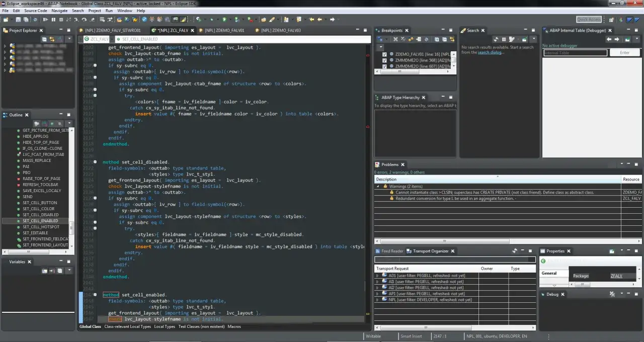Image resolution: width=644 pixels, height=342 pixels.
Task: Uncheck ZMMDME2O line 607 breakpoint
Action: 385,66
